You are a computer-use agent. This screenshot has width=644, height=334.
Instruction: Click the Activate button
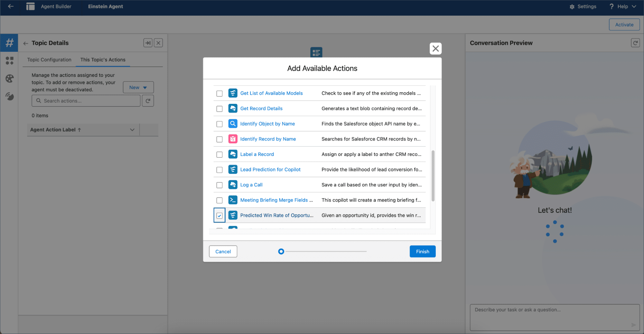tap(624, 25)
